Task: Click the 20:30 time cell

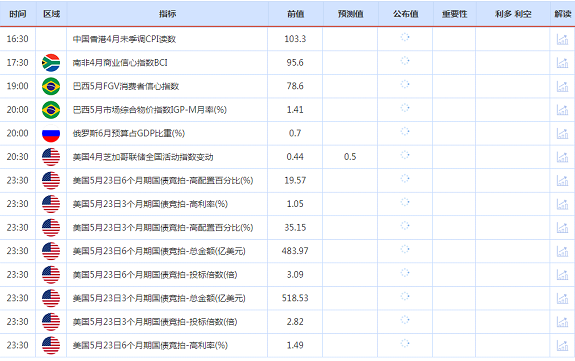Action: pyautogui.click(x=18, y=157)
